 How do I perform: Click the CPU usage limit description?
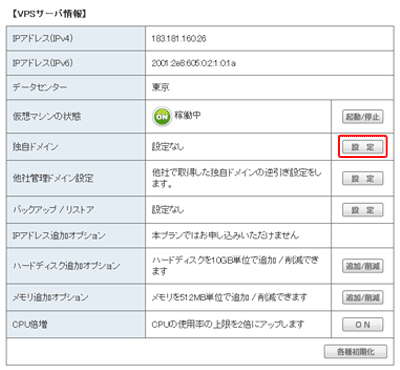coord(228,324)
